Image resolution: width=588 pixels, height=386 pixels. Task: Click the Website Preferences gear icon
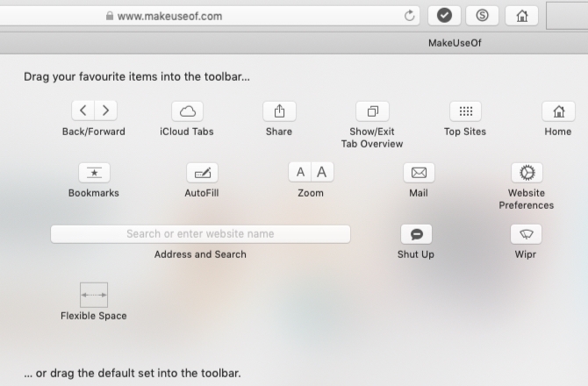tap(527, 172)
